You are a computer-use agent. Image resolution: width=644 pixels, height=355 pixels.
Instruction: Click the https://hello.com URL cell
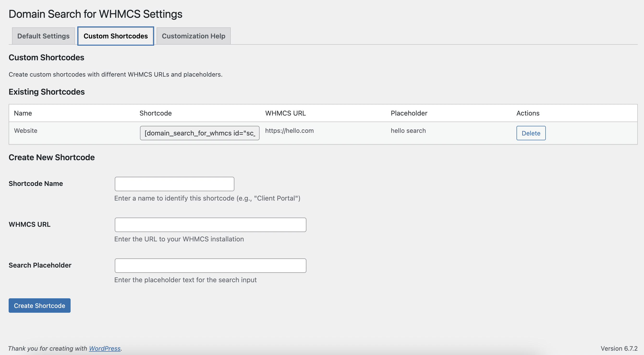coord(289,130)
